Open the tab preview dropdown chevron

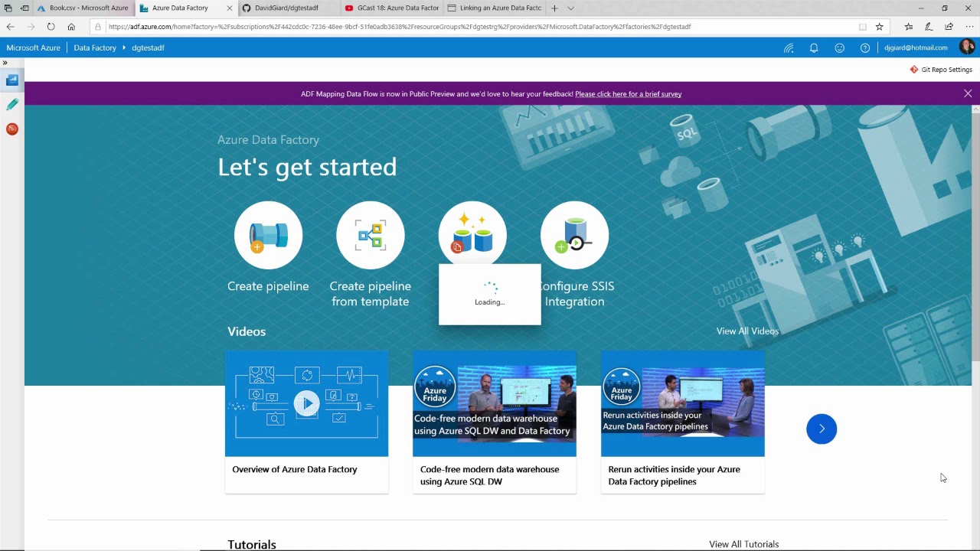coord(570,8)
